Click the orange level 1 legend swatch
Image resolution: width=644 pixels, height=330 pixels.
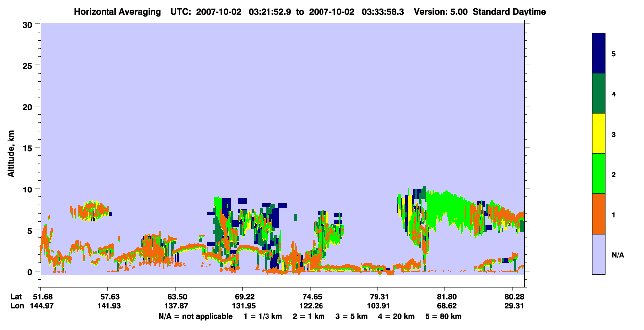click(x=599, y=214)
